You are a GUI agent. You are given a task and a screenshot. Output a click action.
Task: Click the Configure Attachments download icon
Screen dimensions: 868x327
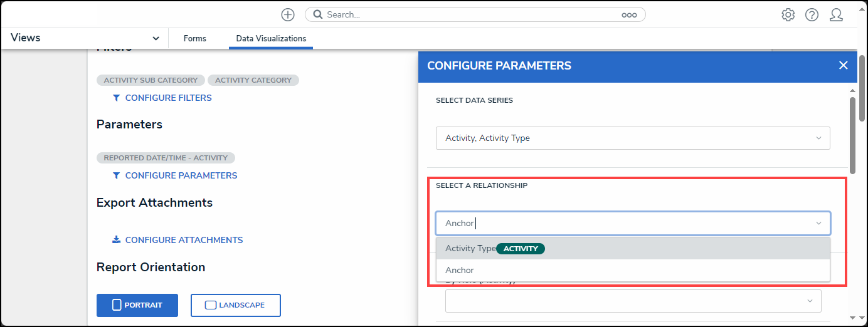point(116,240)
